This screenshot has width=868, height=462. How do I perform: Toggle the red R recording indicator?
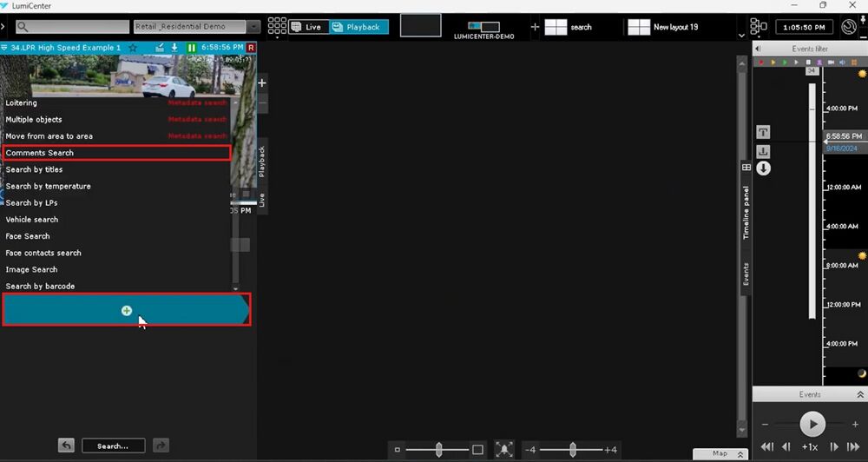click(251, 48)
